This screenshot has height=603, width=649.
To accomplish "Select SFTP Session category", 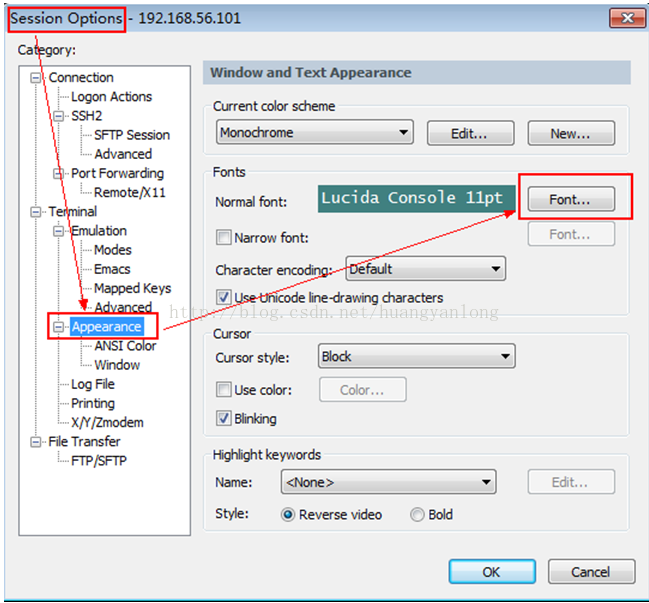I will point(132,135).
